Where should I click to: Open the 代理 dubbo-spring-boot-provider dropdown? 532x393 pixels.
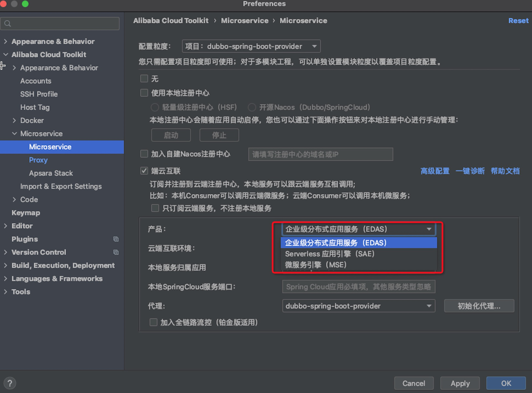358,306
